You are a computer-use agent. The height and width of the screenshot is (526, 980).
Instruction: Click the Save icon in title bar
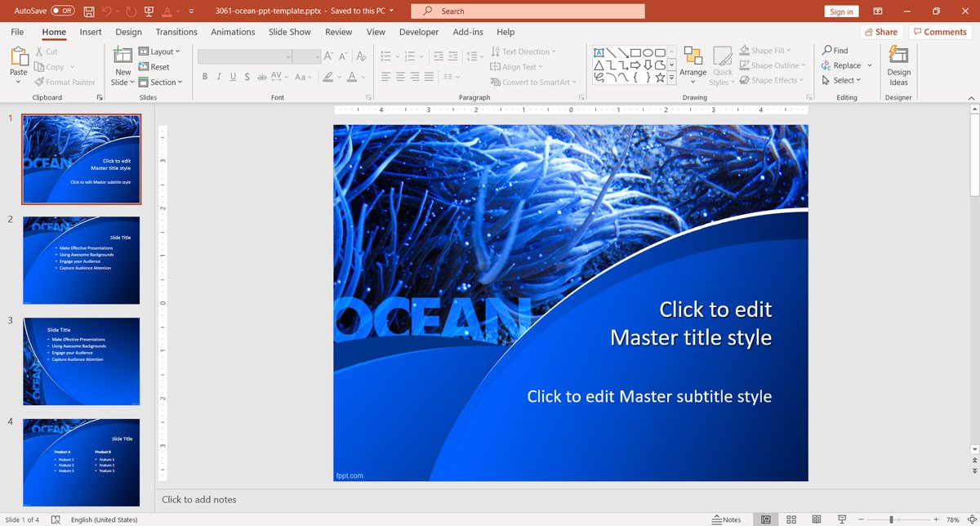[88, 11]
